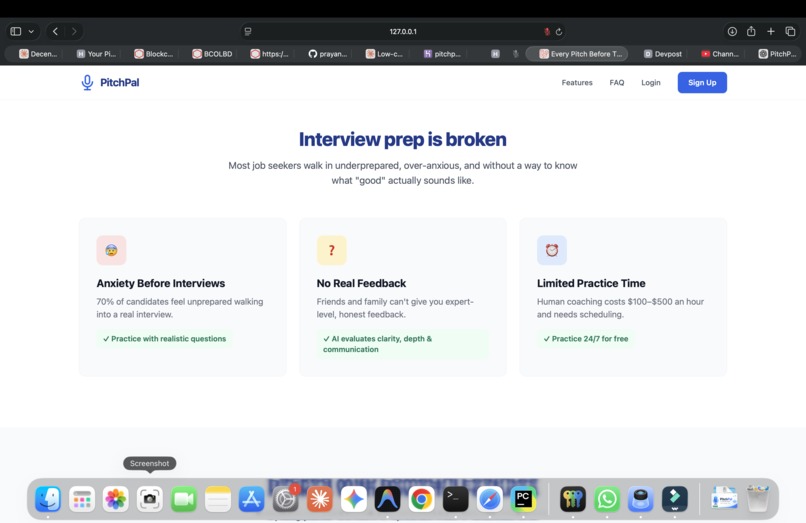Click the 127.0.0.1 address field

click(403, 31)
